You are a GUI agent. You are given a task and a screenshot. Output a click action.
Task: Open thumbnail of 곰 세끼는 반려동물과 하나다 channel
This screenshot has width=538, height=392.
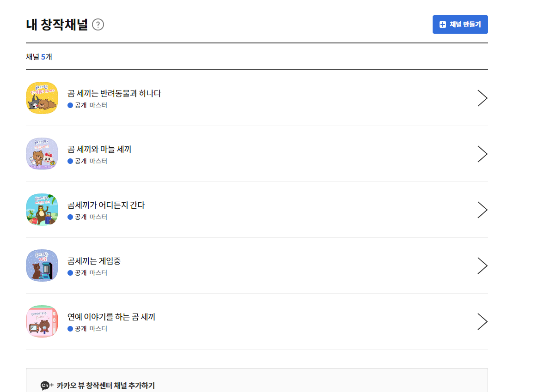coord(42,98)
